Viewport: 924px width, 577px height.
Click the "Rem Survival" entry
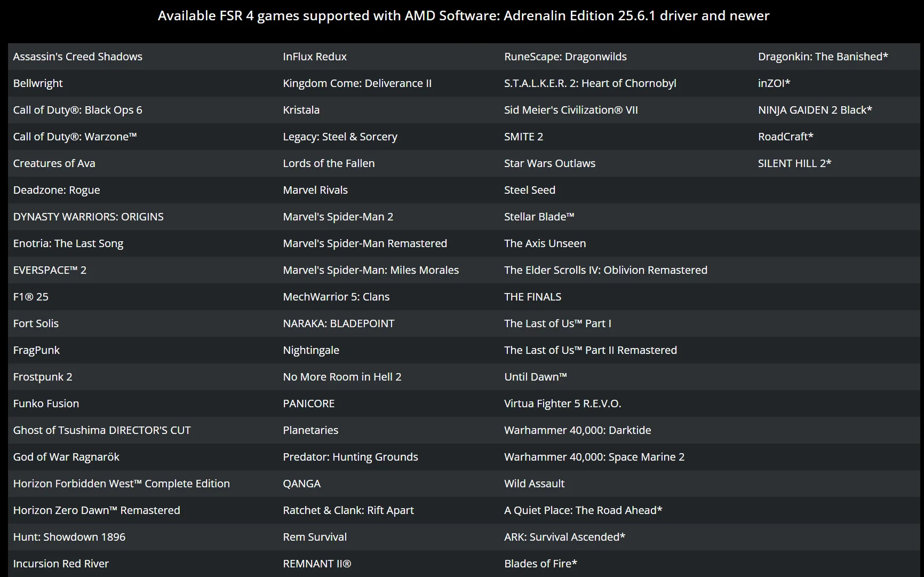[x=315, y=537]
